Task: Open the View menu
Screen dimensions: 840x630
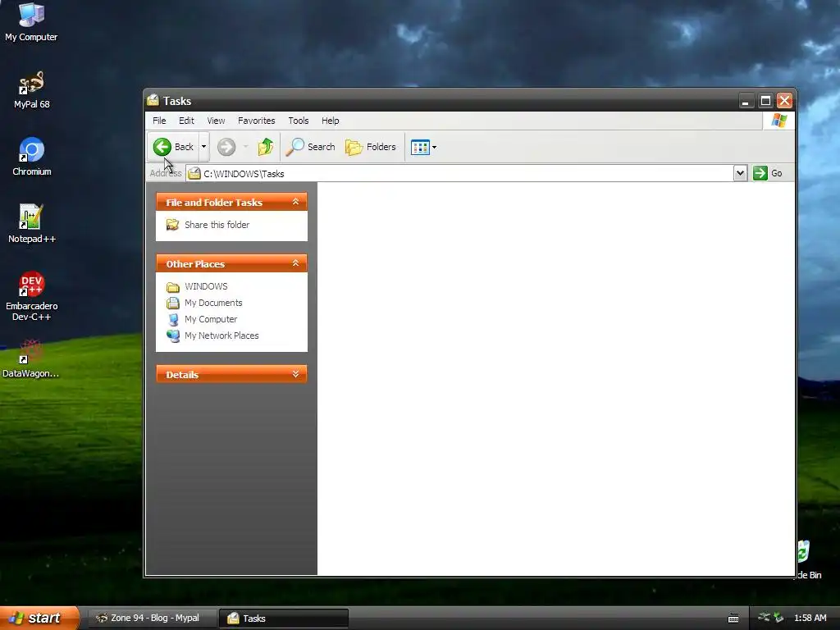Action: 216,121
